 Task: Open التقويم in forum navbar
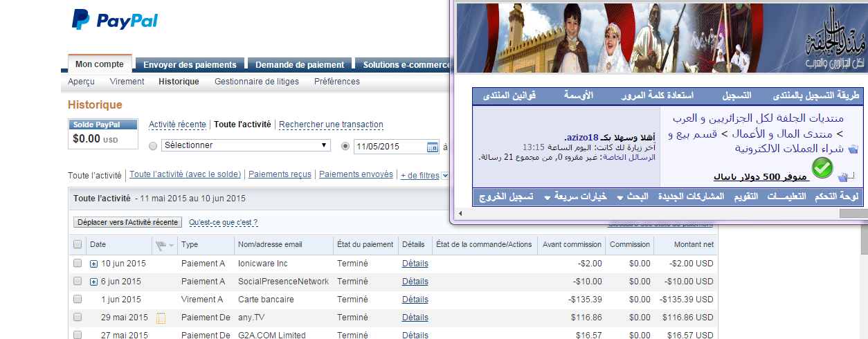tap(745, 196)
